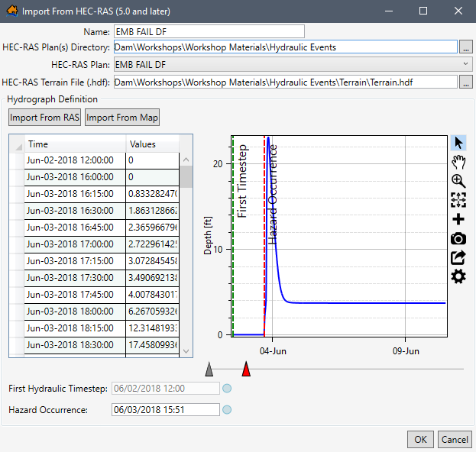Click the HEC-RAS Plan(s) Directory field
Viewport: 476px width, 452px height.
coord(286,47)
